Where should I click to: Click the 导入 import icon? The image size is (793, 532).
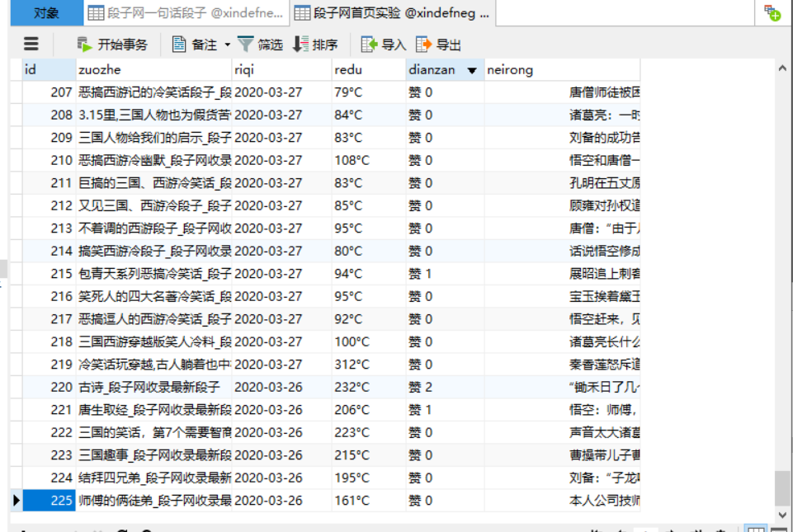click(x=369, y=45)
